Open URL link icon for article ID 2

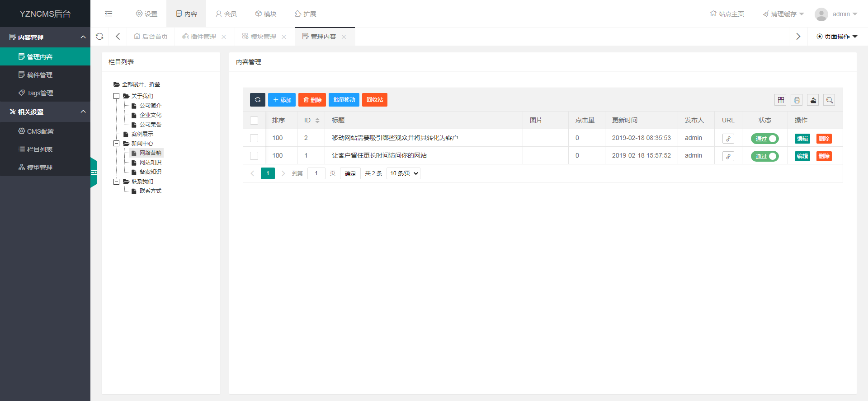[728, 139]
